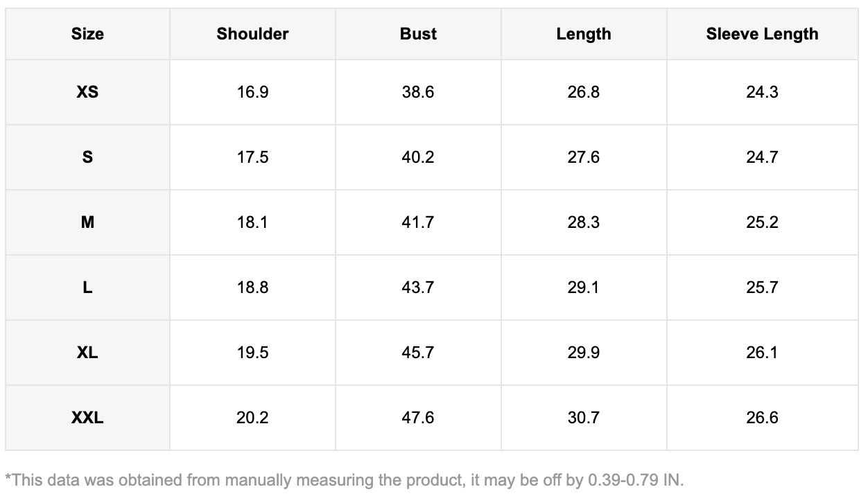Click the M size row label

click(87, 222)
